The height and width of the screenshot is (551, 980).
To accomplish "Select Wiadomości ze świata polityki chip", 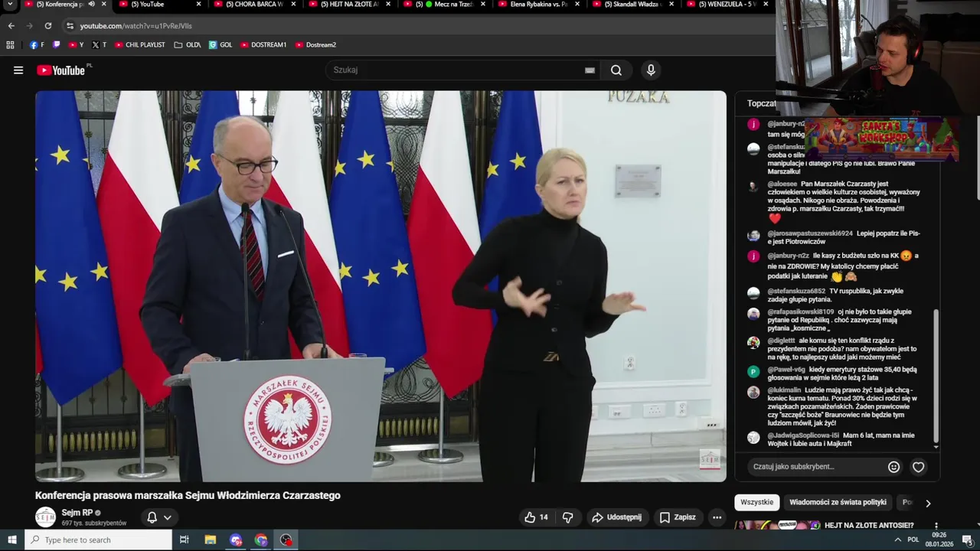I will point(838,502).
